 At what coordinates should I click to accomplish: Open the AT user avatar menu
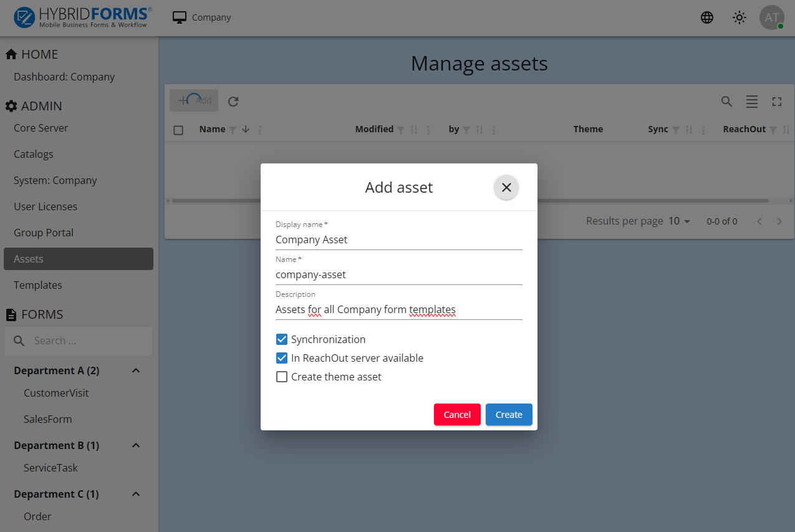tap(771, 17)
